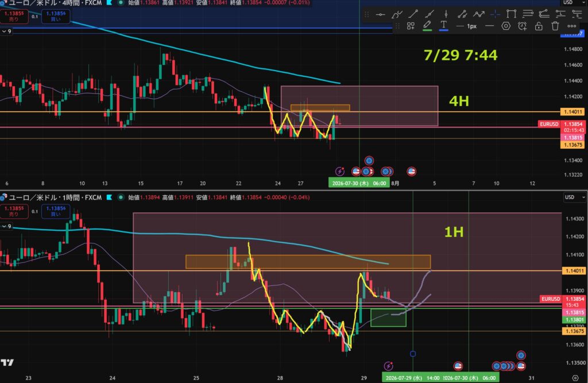Open the drawing settings hexagon icon

506,26
